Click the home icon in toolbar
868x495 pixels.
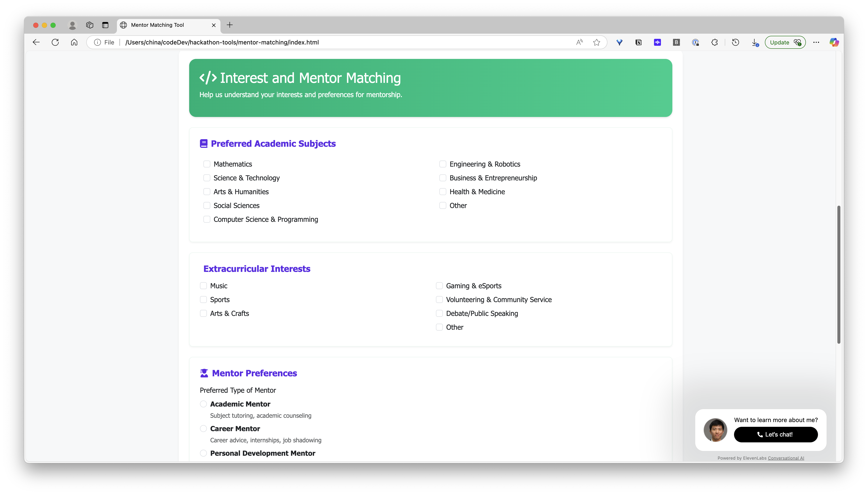coord(74,42)
